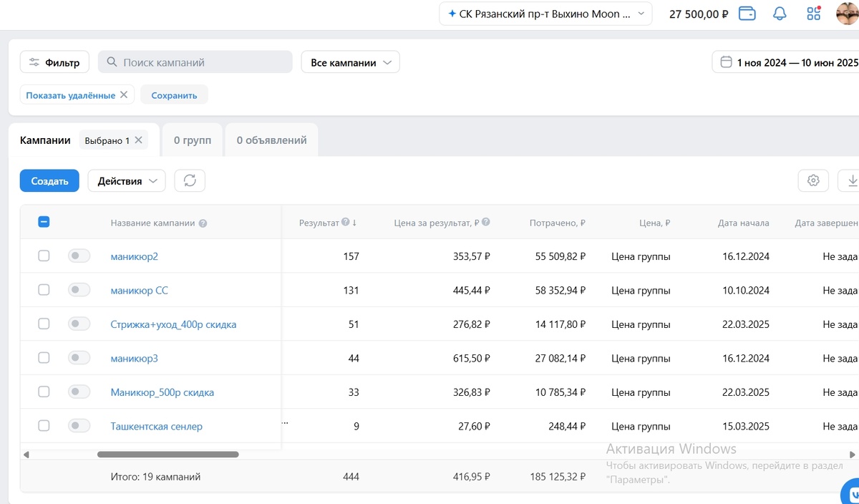
Task: Enable the маникюр СС campaign toggle
Action: pyautogui.click(x=79, y=290)
